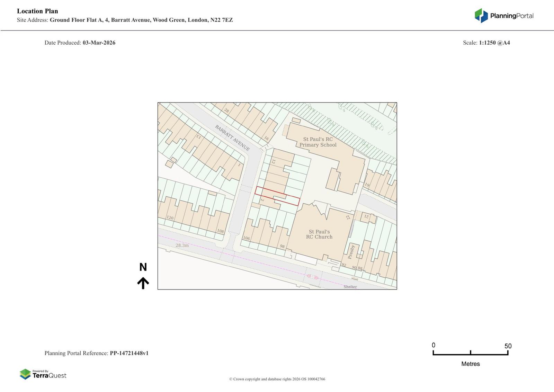The image size is (554, 392).
Task: Click the St Paul's RC Primary School label
Action: point(318,142)
